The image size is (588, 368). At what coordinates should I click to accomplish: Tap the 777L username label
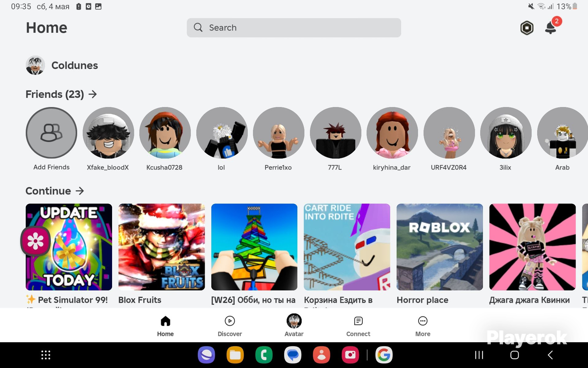[335, 167]
